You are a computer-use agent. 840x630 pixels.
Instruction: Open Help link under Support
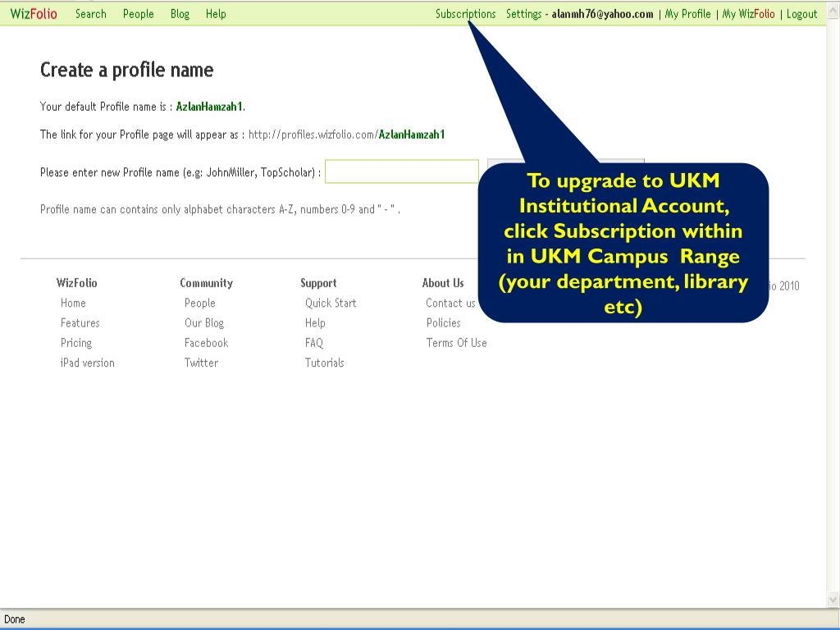pyautogui.click(x=315, y=323)
